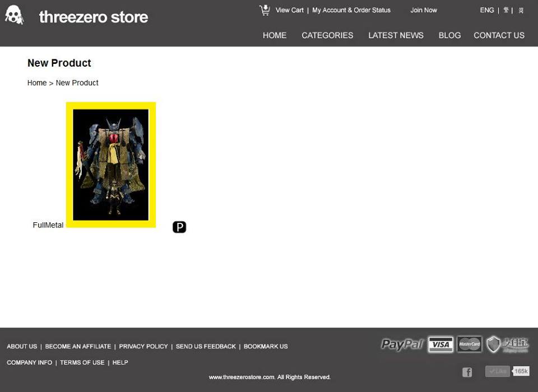Click the VISA card logo
This screenshot has width=538, height=392.
[x=440, y=344]
